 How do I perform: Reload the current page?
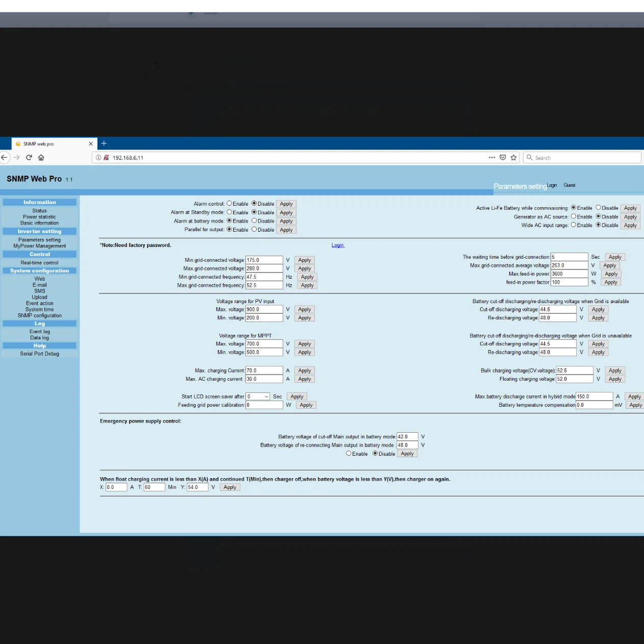tap(29, 158)
